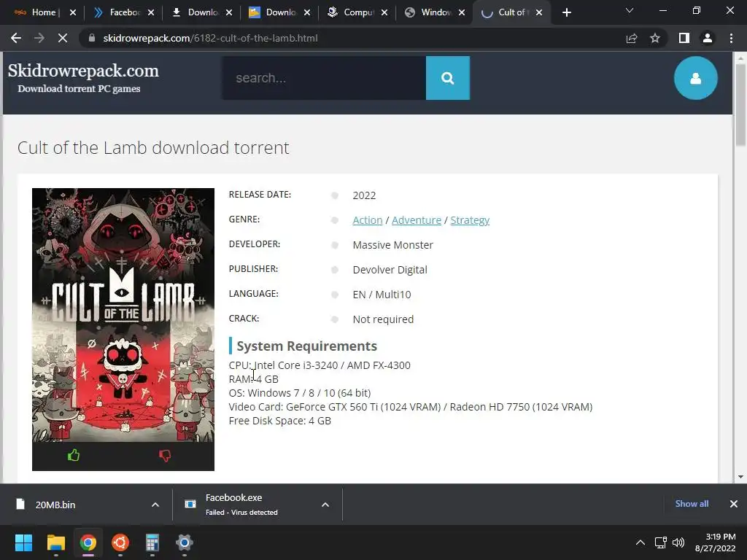Click 'Massive Monster' developer text

click(x=393, y=245)
